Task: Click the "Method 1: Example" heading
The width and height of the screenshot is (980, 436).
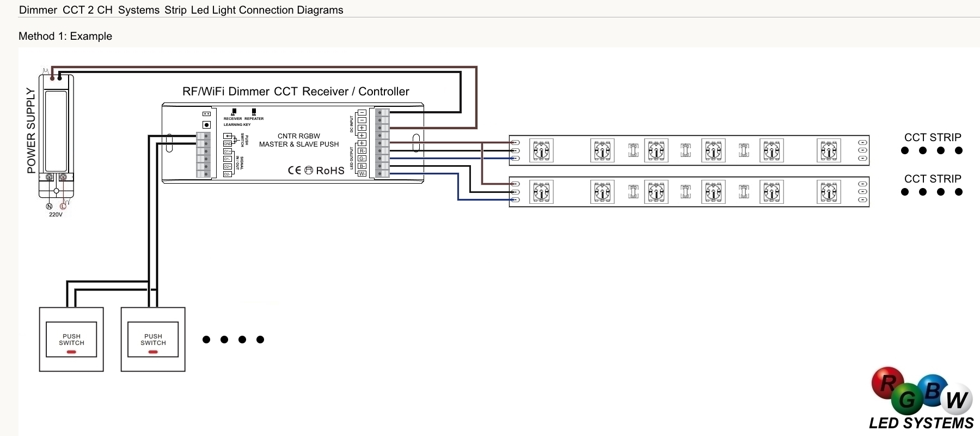Action: click(x=65, y=37)
